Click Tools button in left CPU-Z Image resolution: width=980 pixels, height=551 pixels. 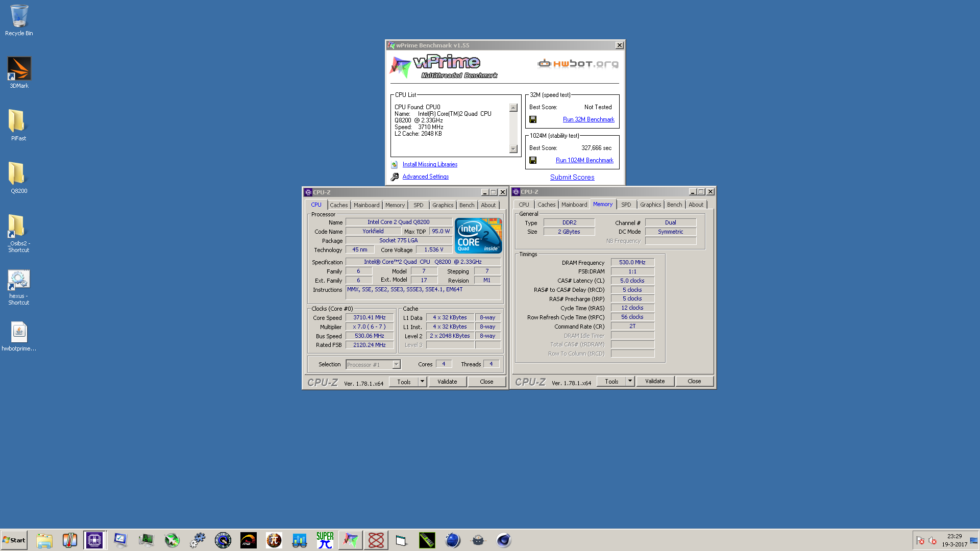[x=404, y=382]
